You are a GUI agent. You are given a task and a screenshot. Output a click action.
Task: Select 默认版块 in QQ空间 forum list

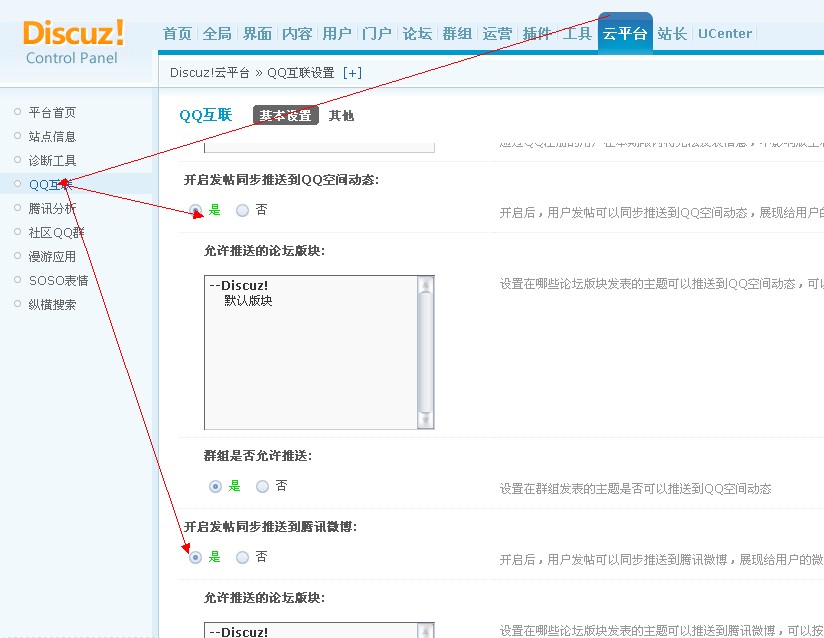[x=248, y=301]
